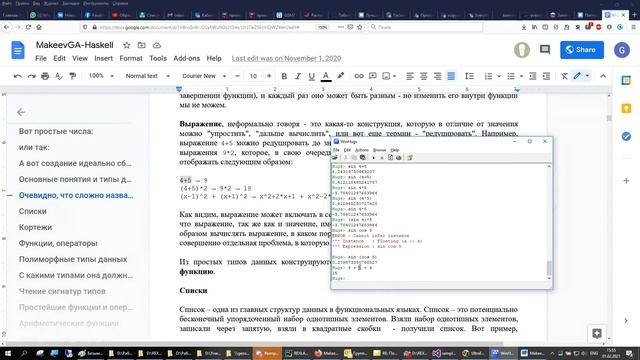
Task: Open numbered list style dropdown arrow
Action: 498,76
